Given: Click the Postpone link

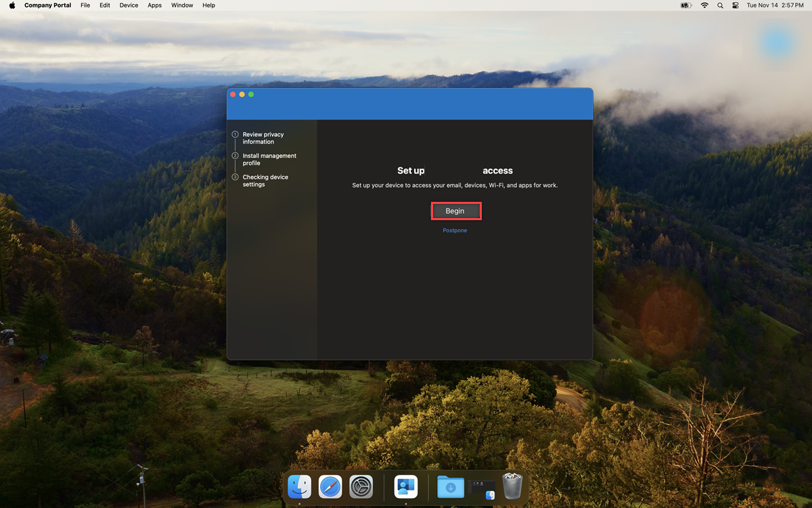Looking at the screenshot, I should click(x=455, y=230).
